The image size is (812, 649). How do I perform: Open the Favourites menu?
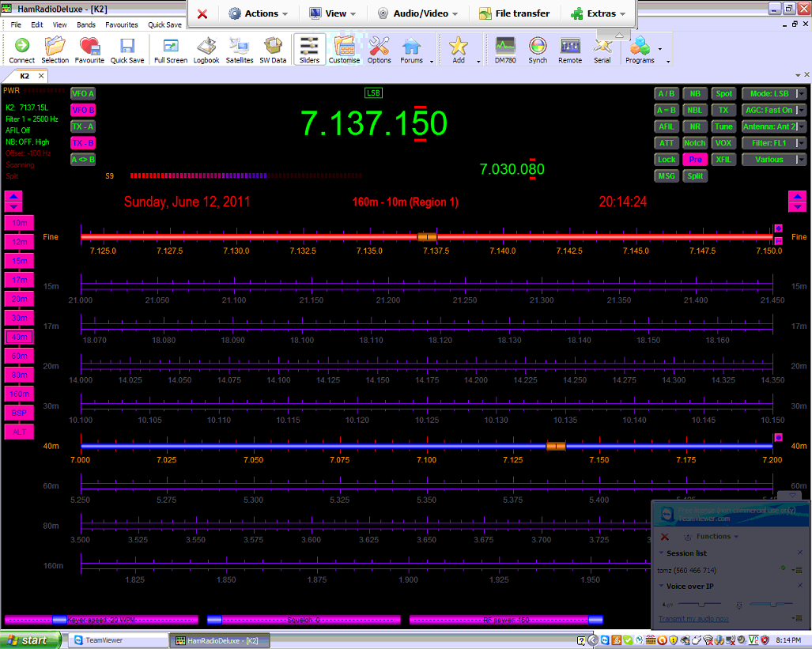(122, 25)
